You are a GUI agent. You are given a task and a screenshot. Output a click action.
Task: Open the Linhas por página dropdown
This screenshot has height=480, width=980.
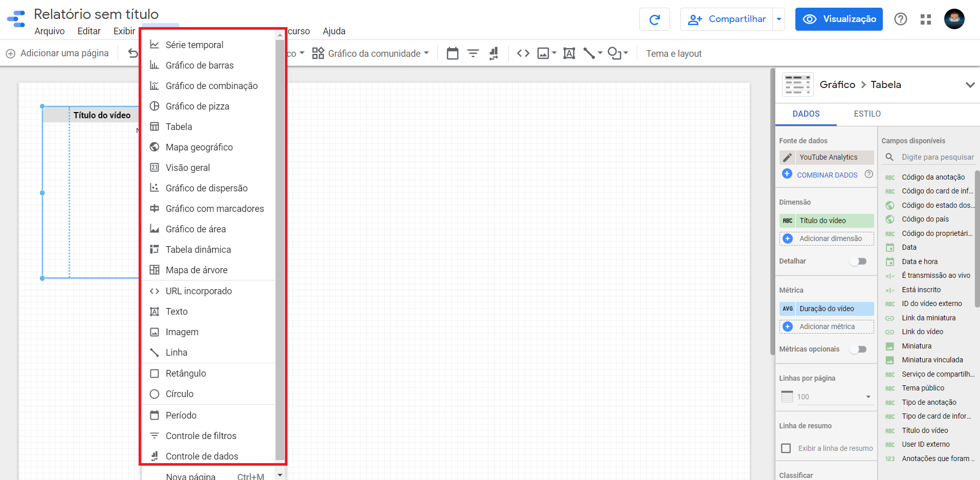pos(867,397)
